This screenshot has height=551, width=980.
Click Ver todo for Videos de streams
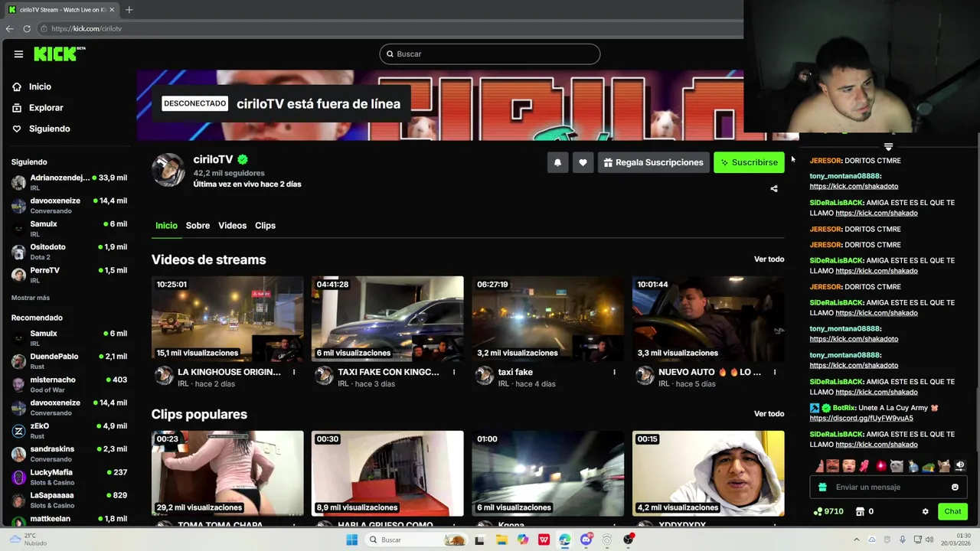tap(769, 259)
